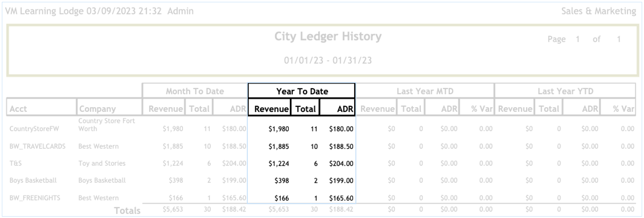Image resolution: width=644 pixels, height=218 pixels.
Task: Click Total header under Year To Date
Action: point(305,109)
